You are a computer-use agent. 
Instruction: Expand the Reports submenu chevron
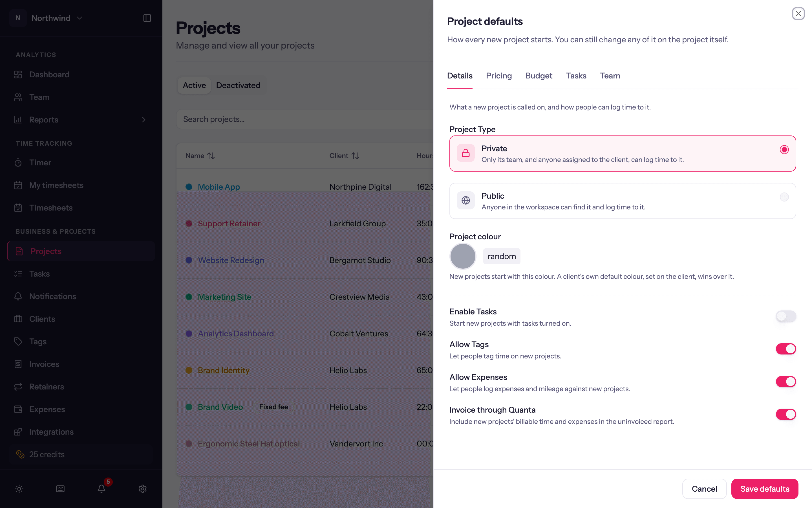tap(144, 120)
